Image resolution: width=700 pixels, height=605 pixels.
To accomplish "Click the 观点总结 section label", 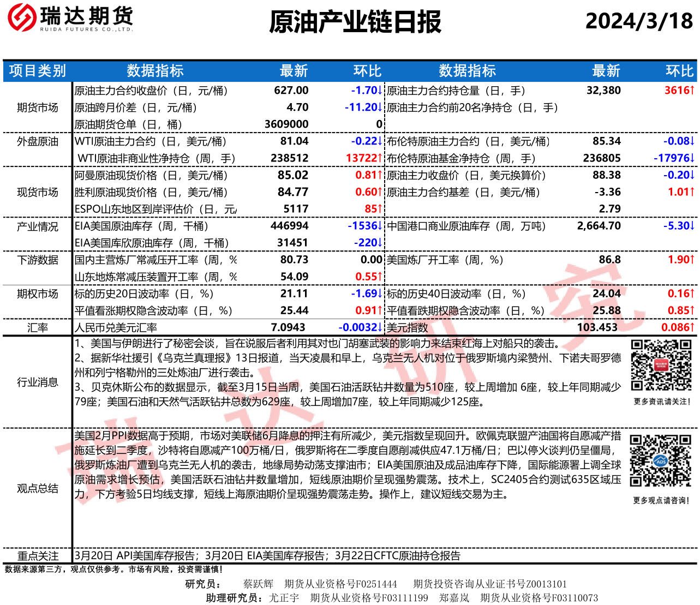I will click(x=37, y=488).
